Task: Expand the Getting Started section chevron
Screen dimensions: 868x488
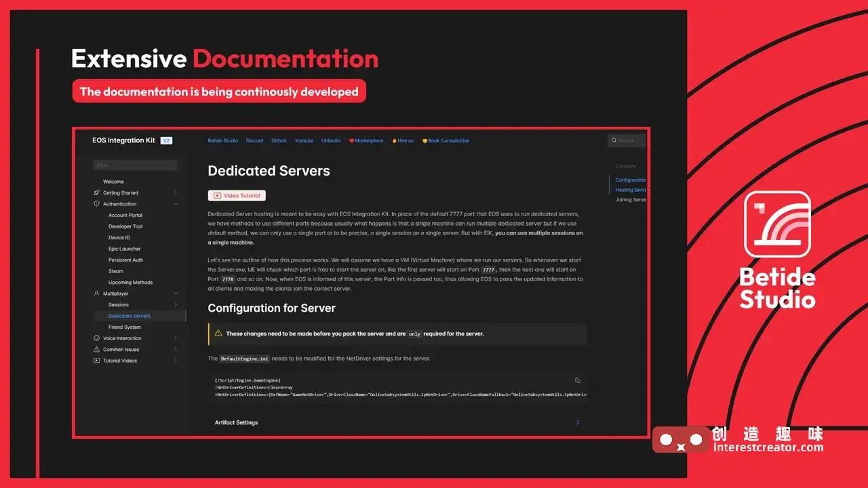Action: coord(176,192)
